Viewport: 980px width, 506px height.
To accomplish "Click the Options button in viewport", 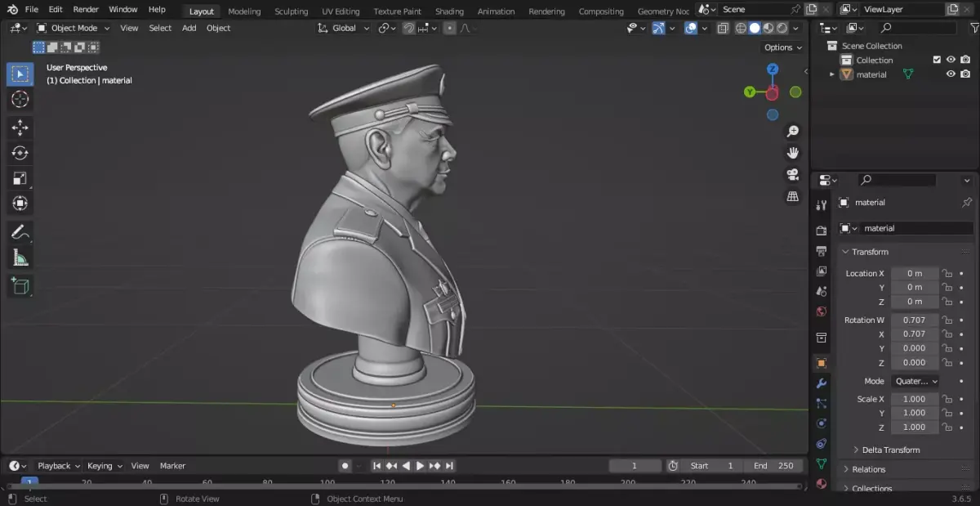I will pos(782,47).
